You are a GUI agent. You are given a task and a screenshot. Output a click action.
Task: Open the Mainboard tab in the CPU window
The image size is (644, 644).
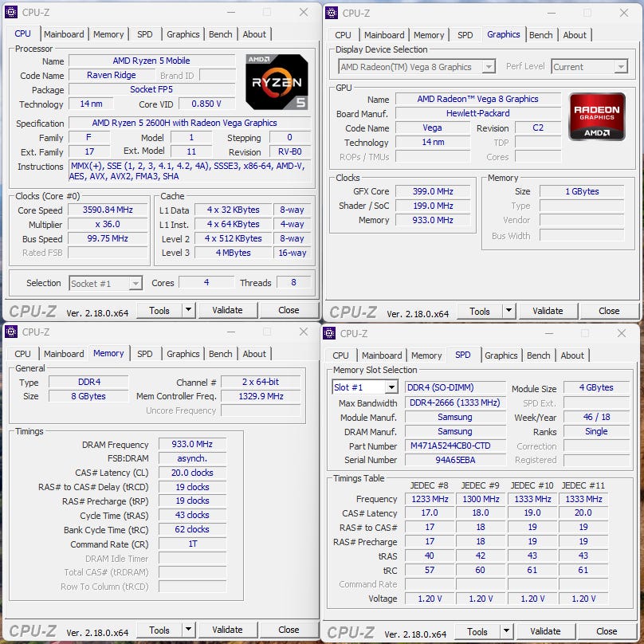(64, 34)
